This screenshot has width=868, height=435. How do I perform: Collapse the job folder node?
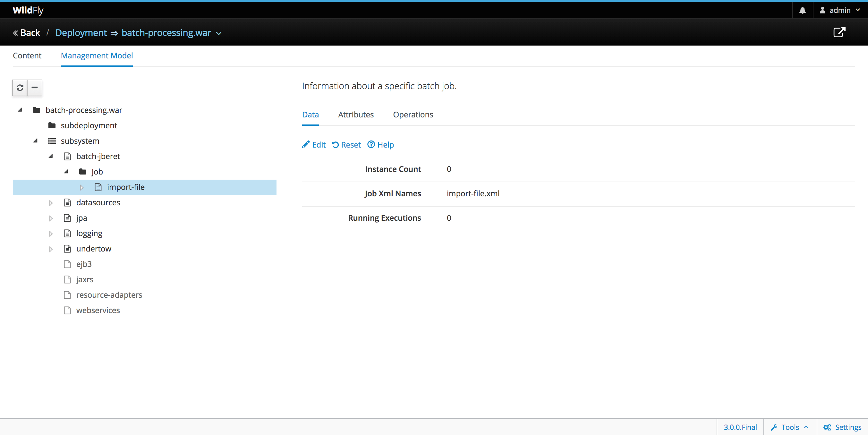[66, 172]
